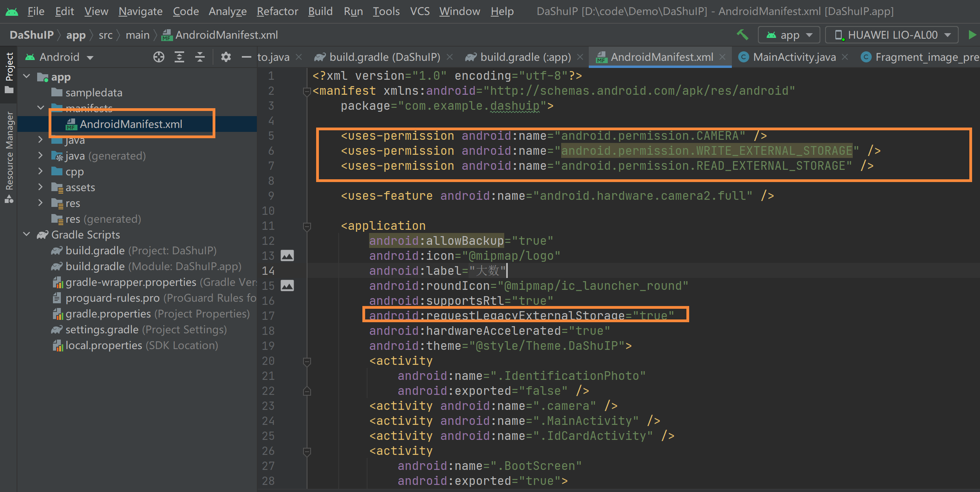The width and height of the screenshot is (980, 492).
Task: Click fold marker on line 22
Action: pos(307,391)
